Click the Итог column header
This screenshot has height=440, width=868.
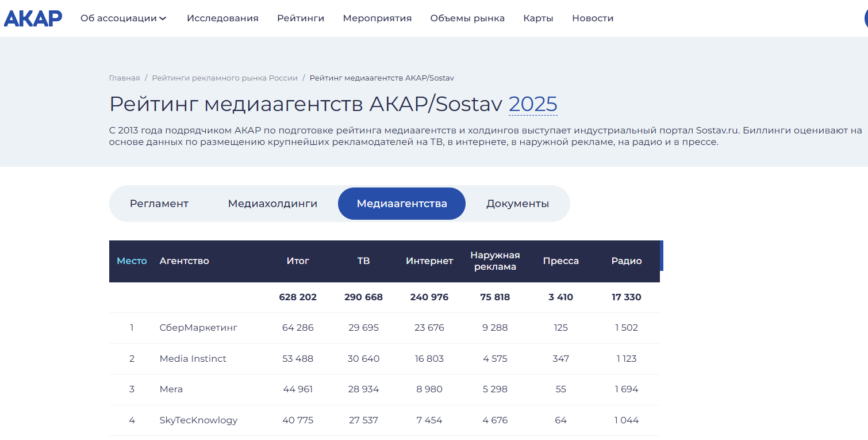click(x=298, y=261)
